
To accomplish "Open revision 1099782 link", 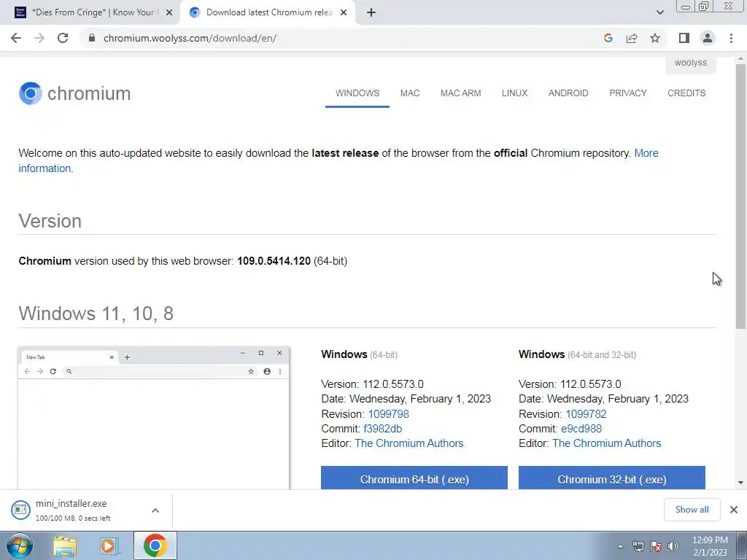I will coord(586,414).
